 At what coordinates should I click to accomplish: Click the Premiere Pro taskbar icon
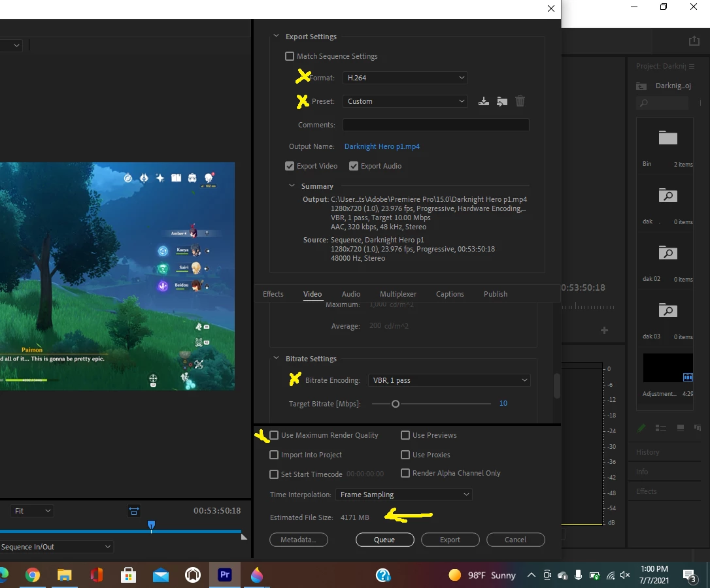(225, 575)
